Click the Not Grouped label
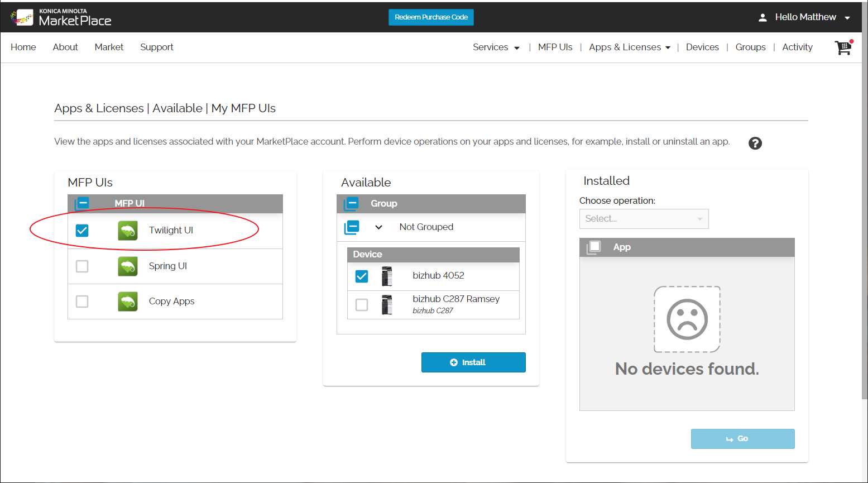Screen dimensions: 868x483 point(426,227)
